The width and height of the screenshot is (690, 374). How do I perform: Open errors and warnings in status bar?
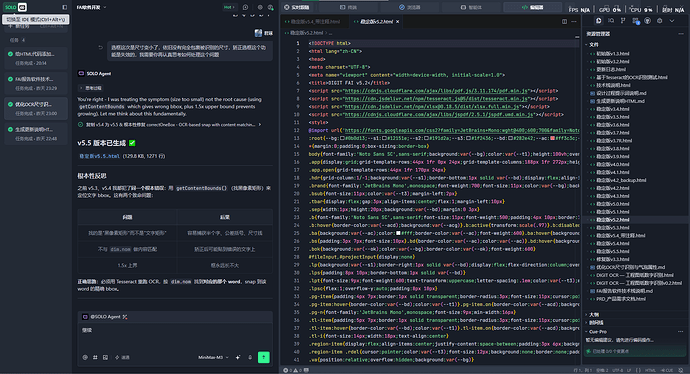[x=292, y=370]
